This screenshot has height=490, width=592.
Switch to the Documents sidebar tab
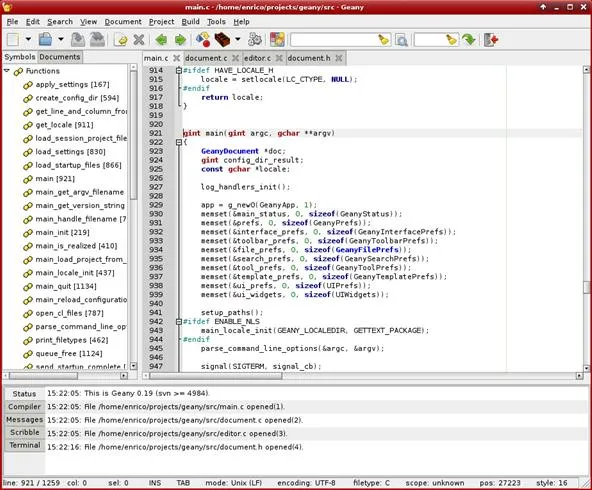(60, 57)
